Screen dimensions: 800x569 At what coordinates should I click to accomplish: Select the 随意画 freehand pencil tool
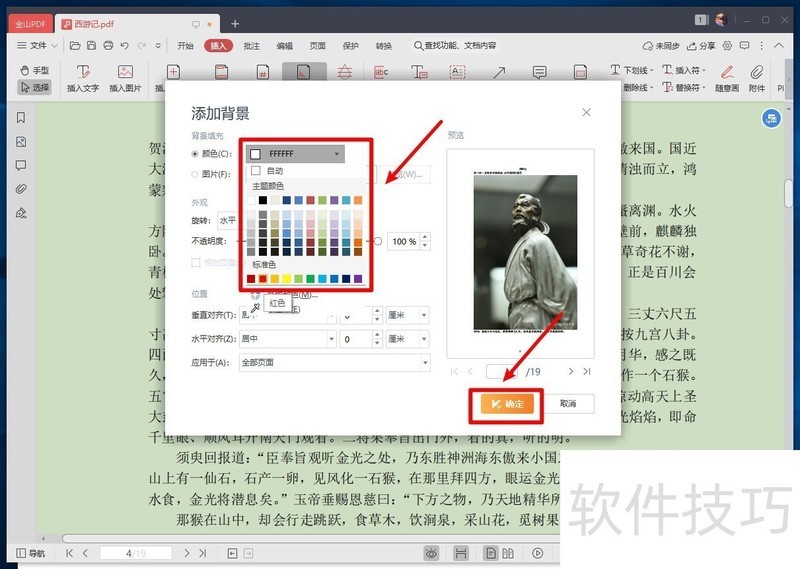point(727,72)
